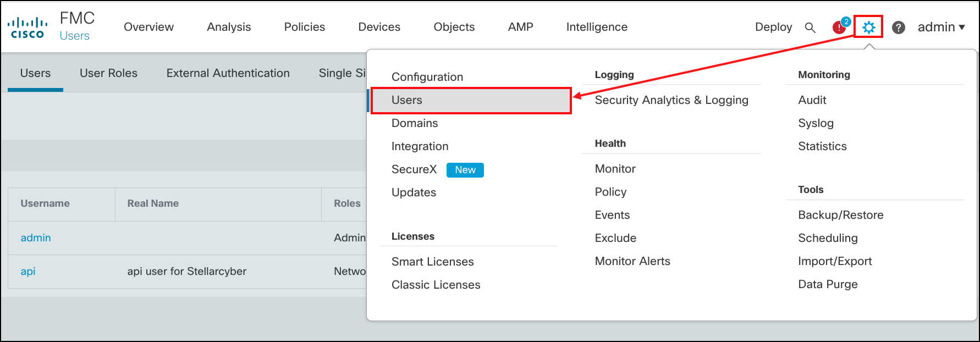Click the Username column header
Viewport: 980px width, 342px height.
45,203
